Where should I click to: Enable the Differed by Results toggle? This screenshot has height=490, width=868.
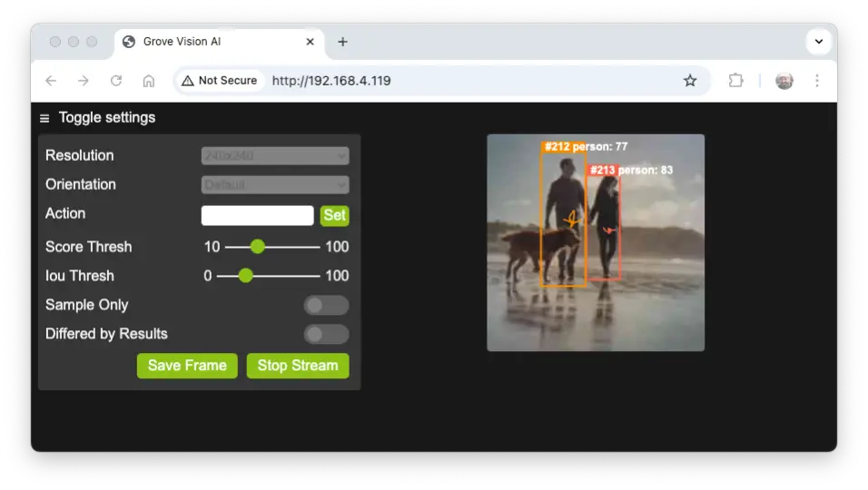[326, 335]
